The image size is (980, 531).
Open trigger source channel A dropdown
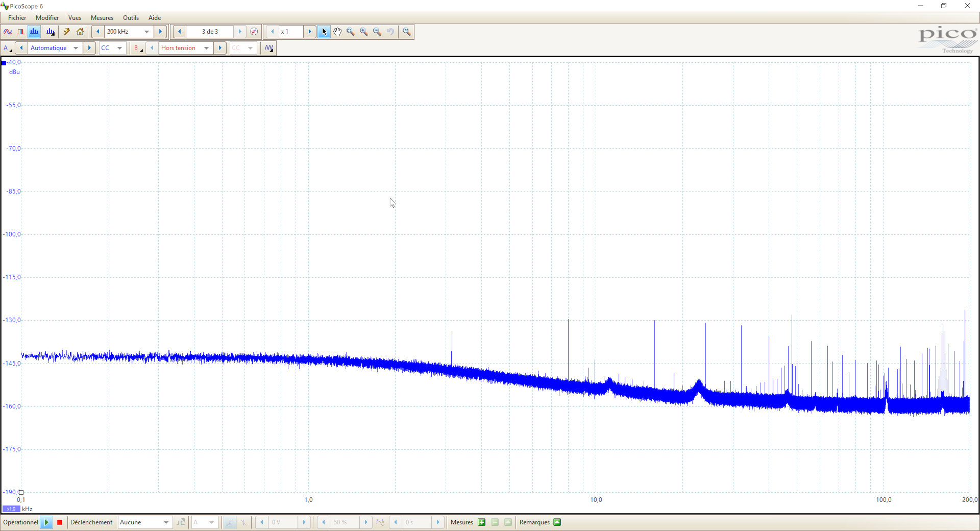tap(205, 522)
